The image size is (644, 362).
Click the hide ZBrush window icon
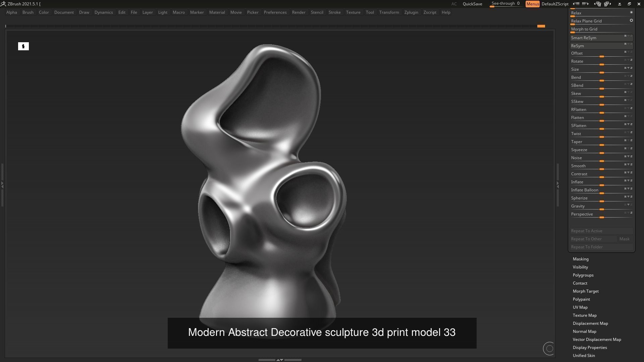click(x=620, y=4)
